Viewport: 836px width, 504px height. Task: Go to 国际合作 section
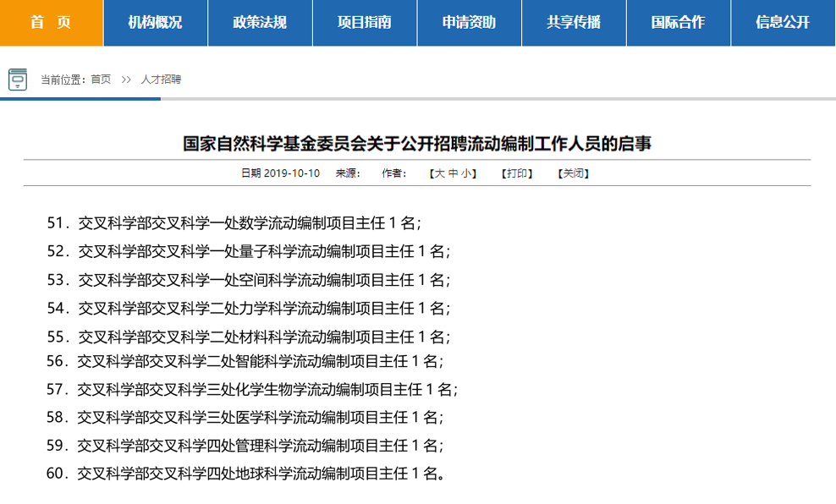678,23
